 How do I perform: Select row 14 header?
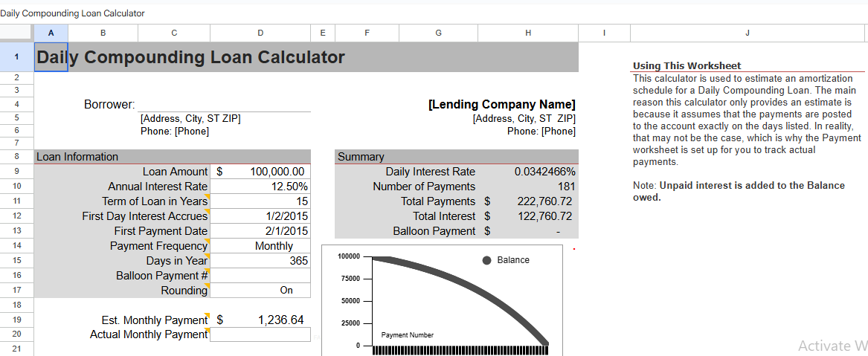click(x=16, y=245)
